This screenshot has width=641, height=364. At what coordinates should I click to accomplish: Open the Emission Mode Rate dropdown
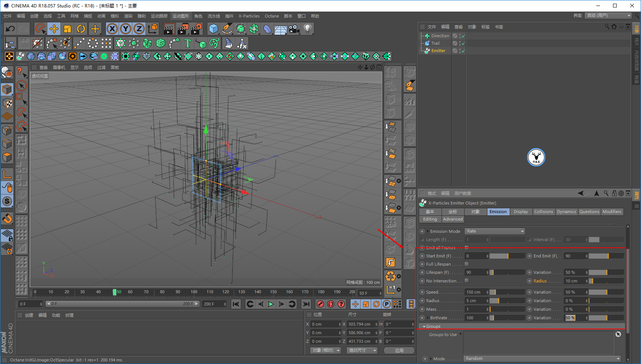[x=495, y=231]
